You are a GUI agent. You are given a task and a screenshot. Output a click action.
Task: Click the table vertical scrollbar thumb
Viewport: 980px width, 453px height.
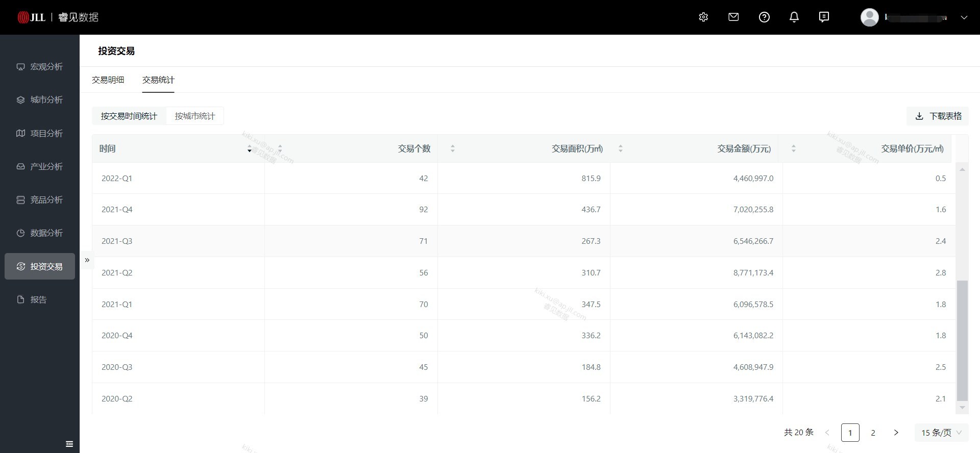(962, 340)
